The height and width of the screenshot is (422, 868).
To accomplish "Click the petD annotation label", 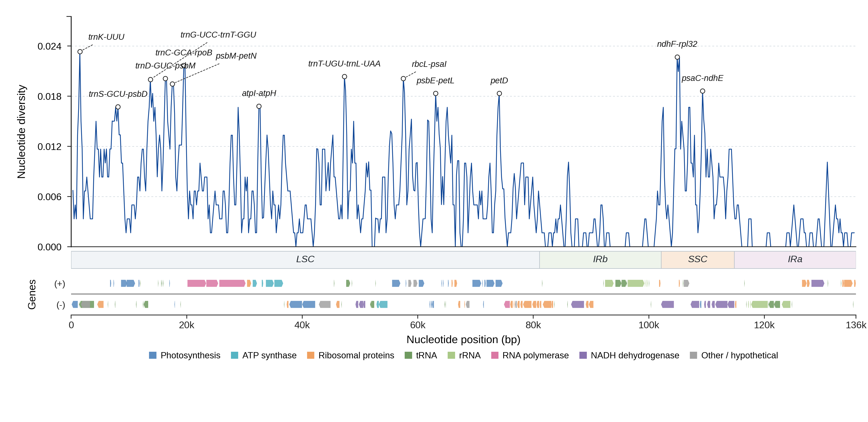I will pos(499,81).
